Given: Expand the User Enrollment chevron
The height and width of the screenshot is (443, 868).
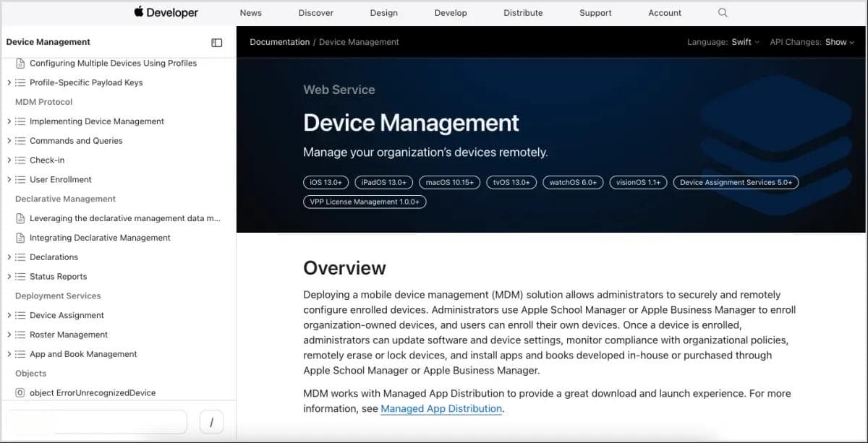Looking at the screenshot, I should coord(9,179).
